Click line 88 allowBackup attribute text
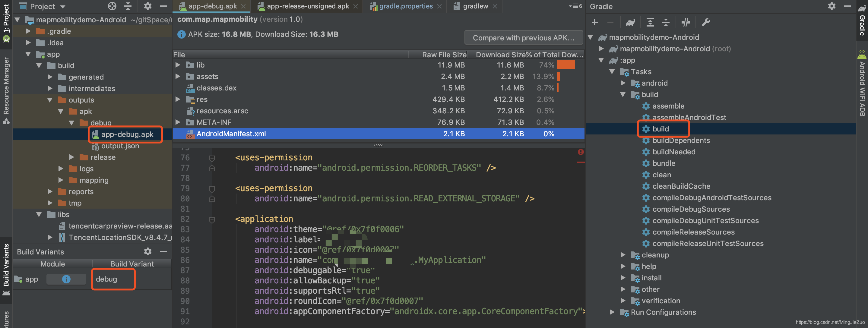This screenshot has height=328, width=868. (x=317, y=280)
